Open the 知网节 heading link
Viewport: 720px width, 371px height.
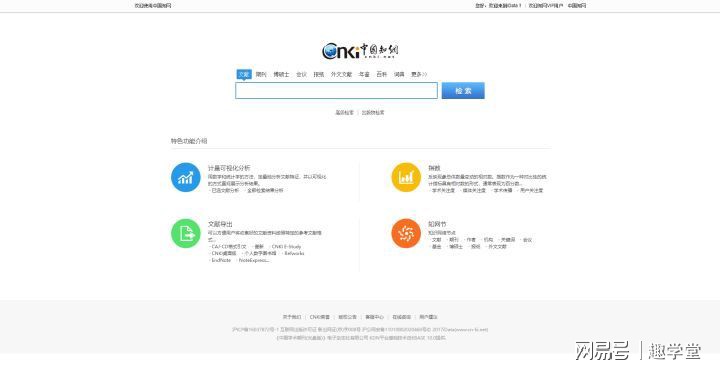coord(437,224)
